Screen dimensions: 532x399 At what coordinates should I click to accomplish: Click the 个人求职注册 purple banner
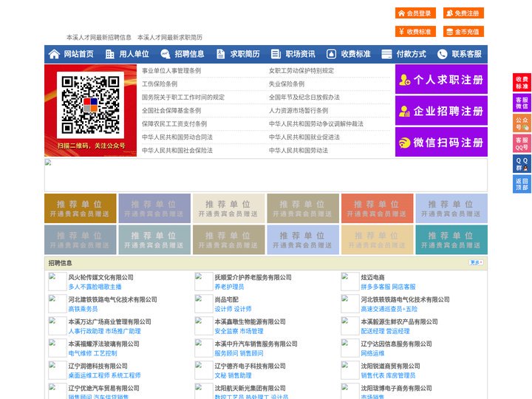pos(441,79)
